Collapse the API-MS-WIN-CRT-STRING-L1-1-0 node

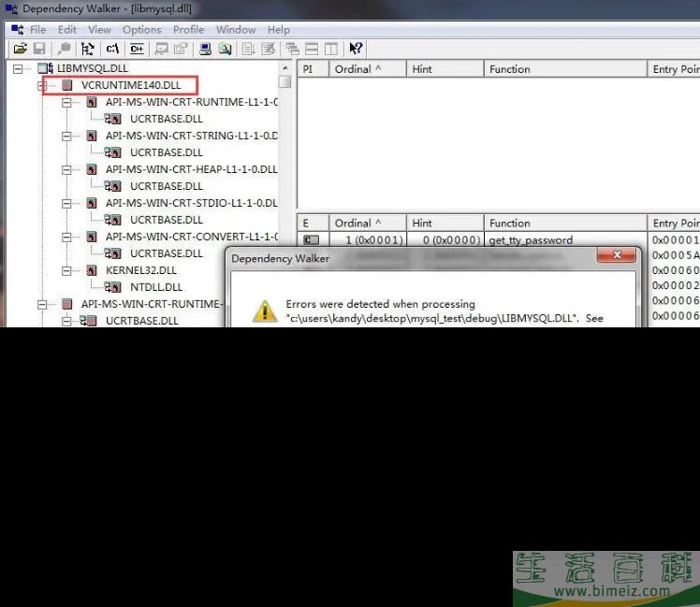click(66, 137)
